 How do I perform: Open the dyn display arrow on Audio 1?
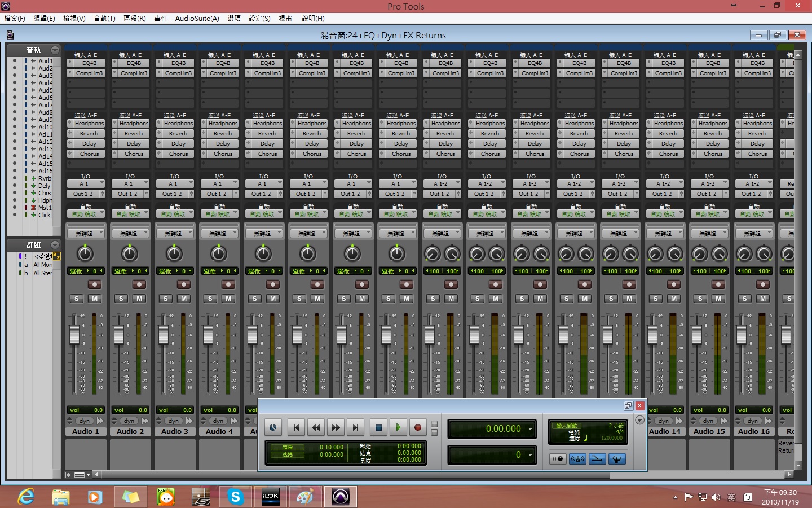tap(100, 421)
